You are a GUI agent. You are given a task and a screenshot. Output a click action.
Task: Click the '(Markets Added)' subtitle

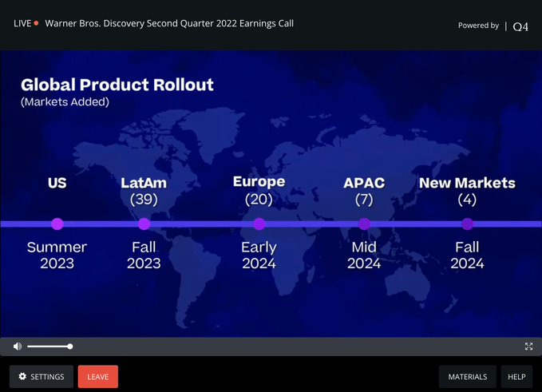click(x=65, y=102)
